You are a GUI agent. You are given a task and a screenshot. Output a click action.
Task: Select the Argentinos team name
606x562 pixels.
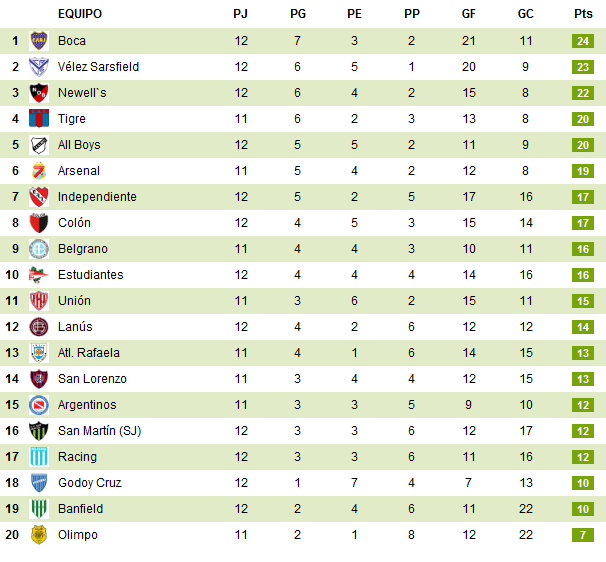click(87, 405)
